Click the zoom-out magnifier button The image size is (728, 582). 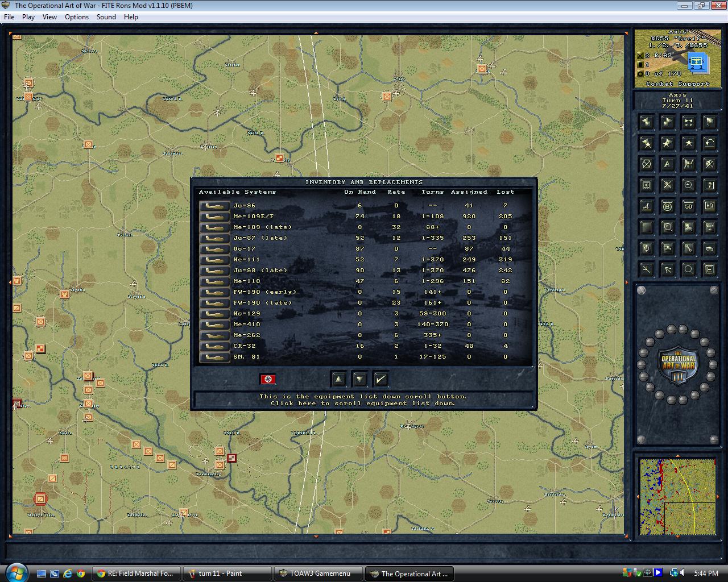688,185
